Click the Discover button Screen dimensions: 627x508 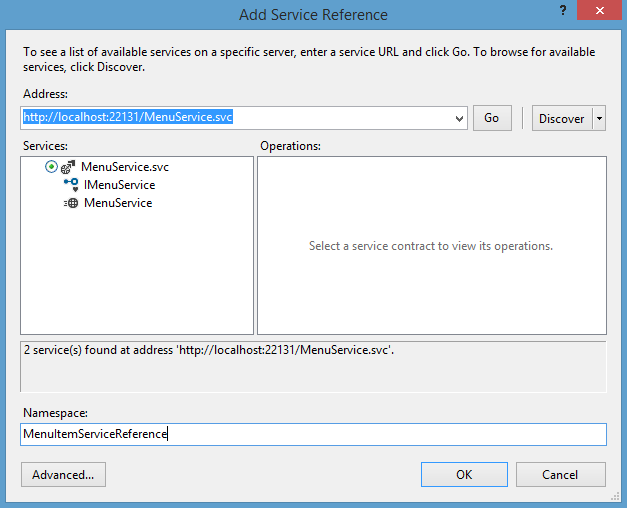[x=561, y=118]
